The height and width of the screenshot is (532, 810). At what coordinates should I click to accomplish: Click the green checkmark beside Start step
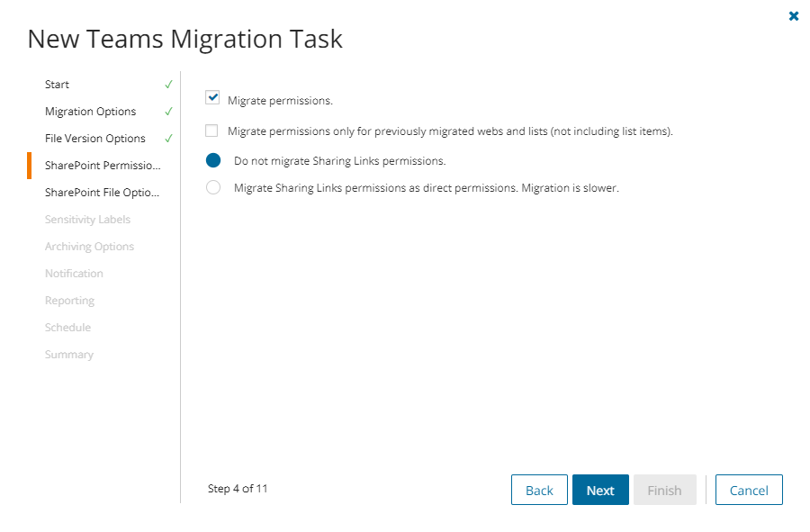[168, 85]
